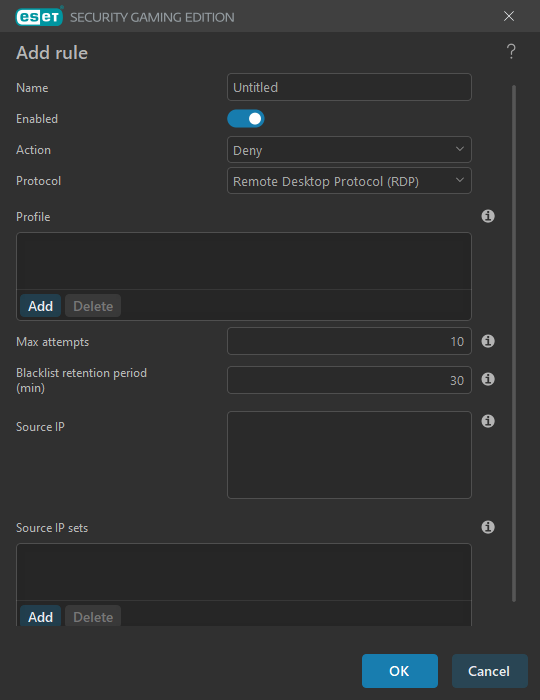Screen dimensions: 540x700
Task: Click inside the Source IP text area
Action: click(349, 455)
